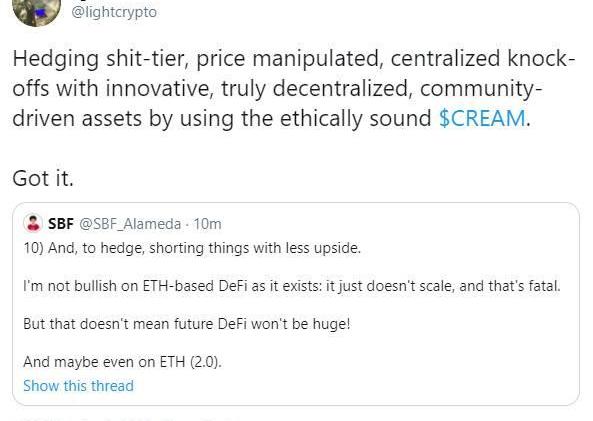Click the 'centralized knock-offs' text
Viewport: 593px width, 421px height.
point(294,73)
